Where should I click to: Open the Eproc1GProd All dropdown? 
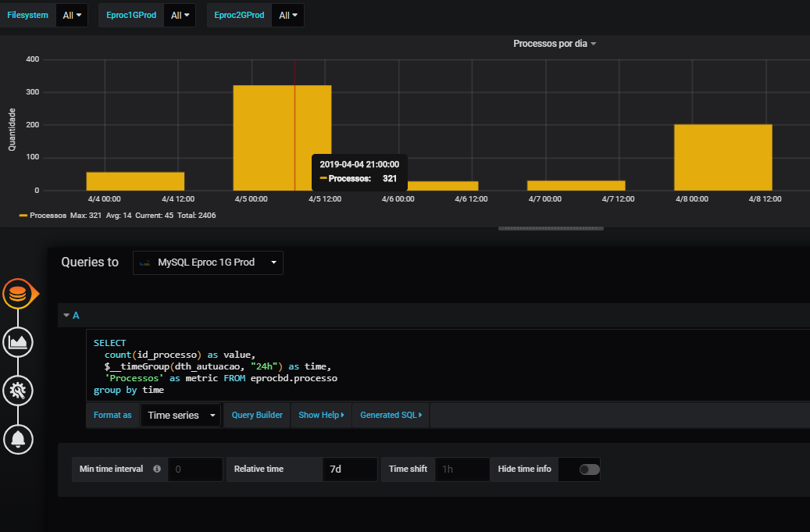(x=179, y=14)
